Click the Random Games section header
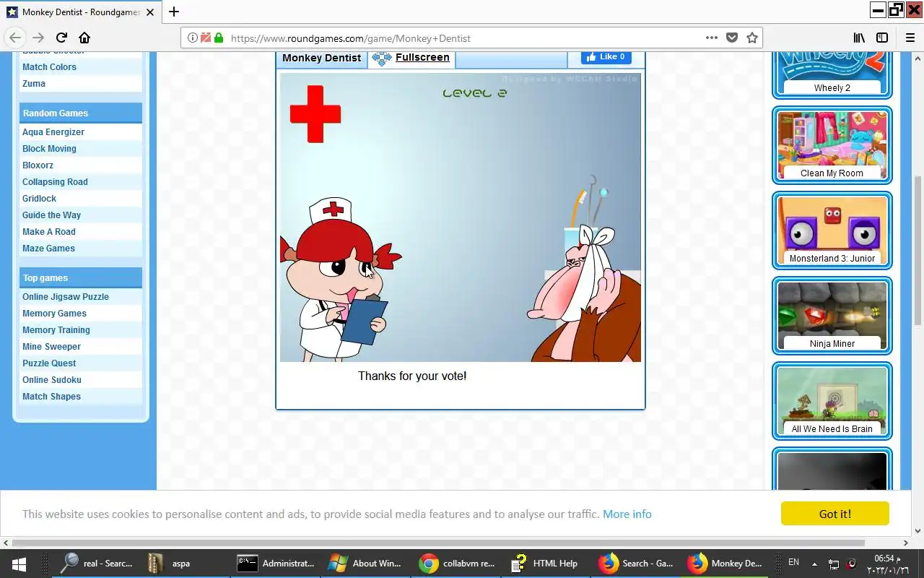This screenshot has width=924, height=578. (80, 113)
